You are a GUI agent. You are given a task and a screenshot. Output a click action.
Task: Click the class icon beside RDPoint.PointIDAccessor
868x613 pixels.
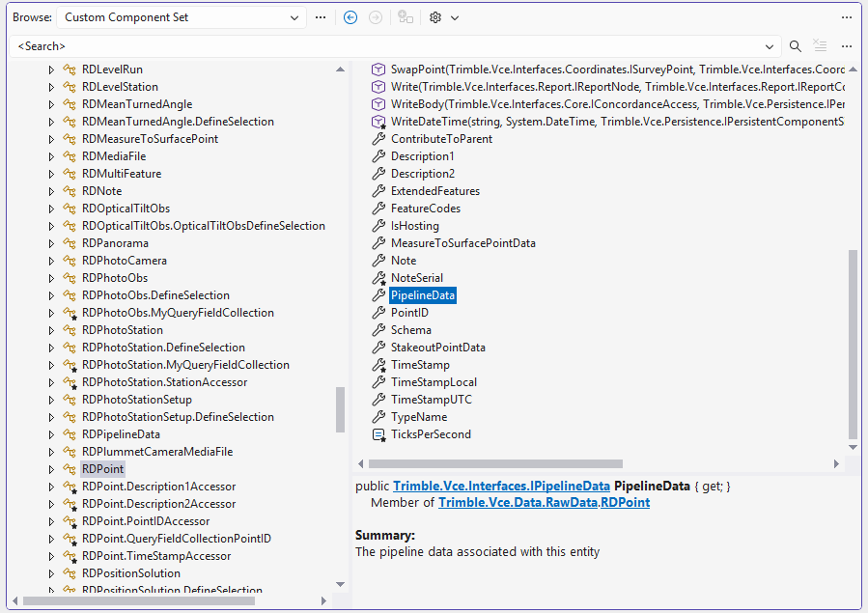[70, 521]
